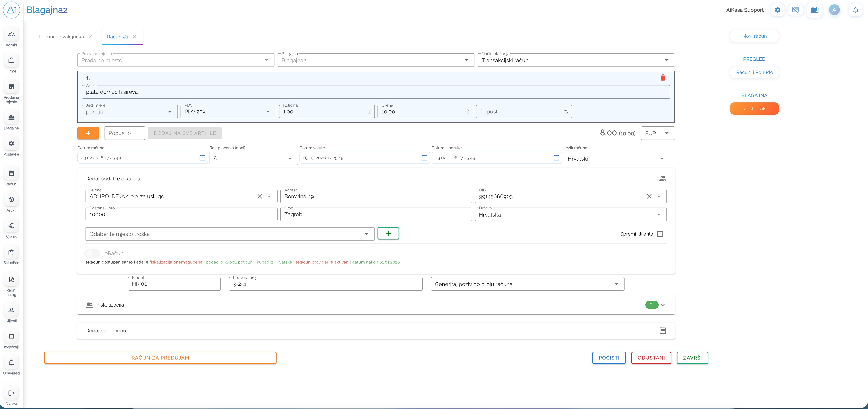Image resolution: width=868 pixels, height=409 pixels.
Task: Open Izvještaji in the sidebar menu
Action: [11, 337]
